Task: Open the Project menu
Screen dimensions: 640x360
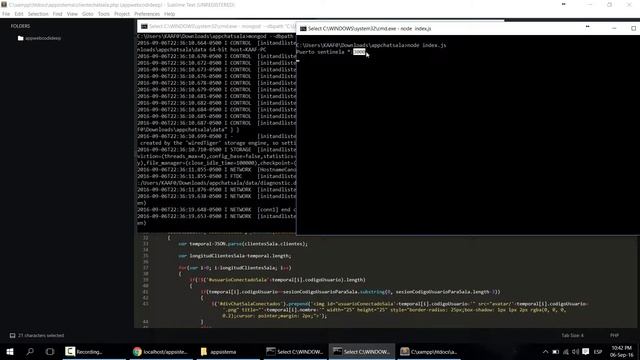Action: (122, 14)
